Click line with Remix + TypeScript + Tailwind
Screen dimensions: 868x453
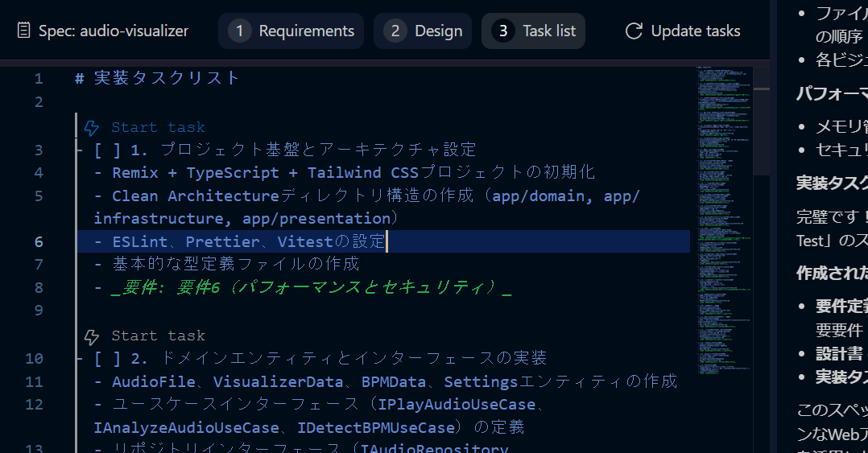pyautogui.click(x=345, y=172)
